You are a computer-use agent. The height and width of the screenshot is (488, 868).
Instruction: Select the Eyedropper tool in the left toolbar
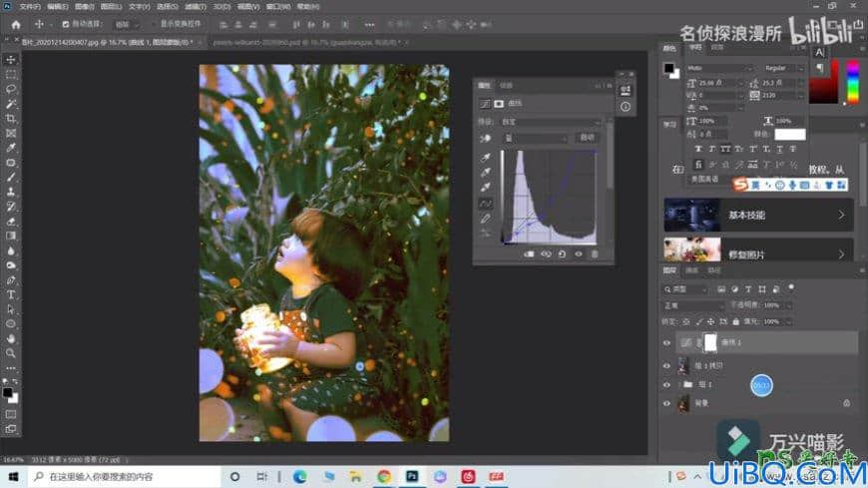coord(11,148)
